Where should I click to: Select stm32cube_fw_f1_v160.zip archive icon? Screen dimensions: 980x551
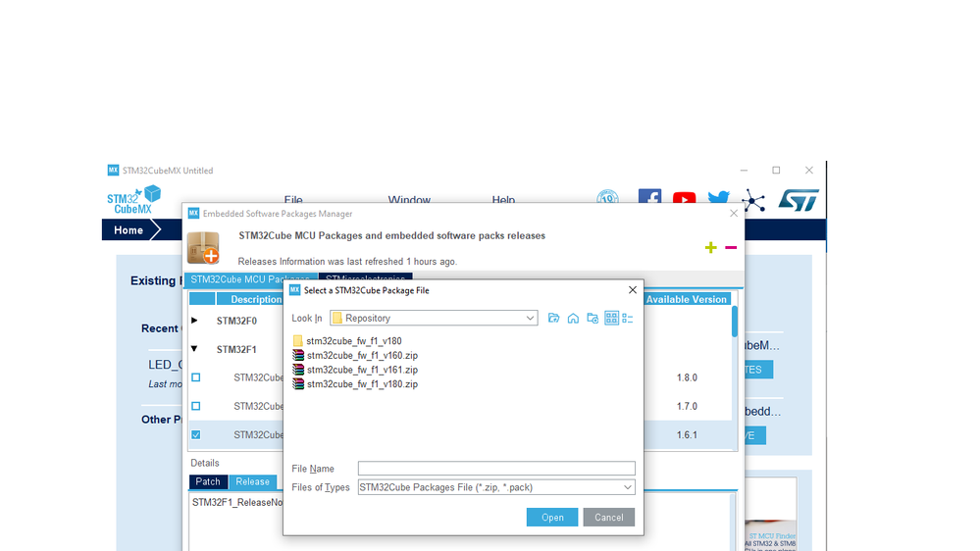(298, 356)
